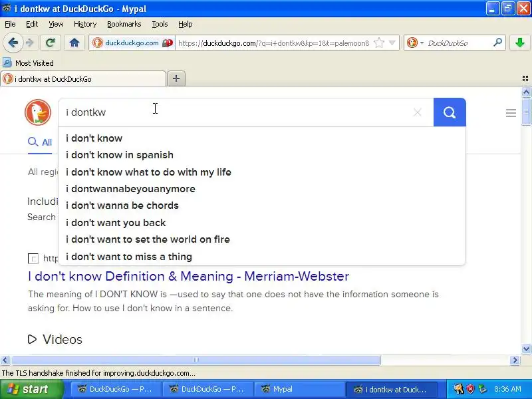Choose suggestion 'i don't know'
Viewport: 532px width, 399px height.
point(262,138)
